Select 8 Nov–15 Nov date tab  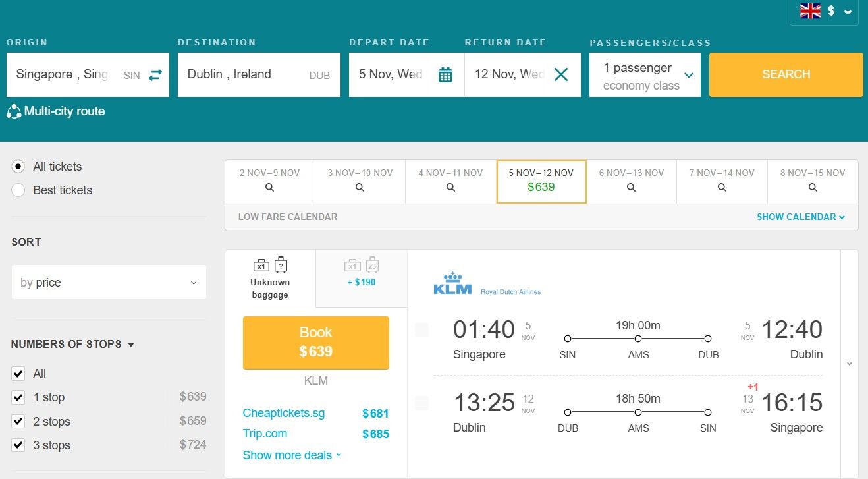(813, 181)
